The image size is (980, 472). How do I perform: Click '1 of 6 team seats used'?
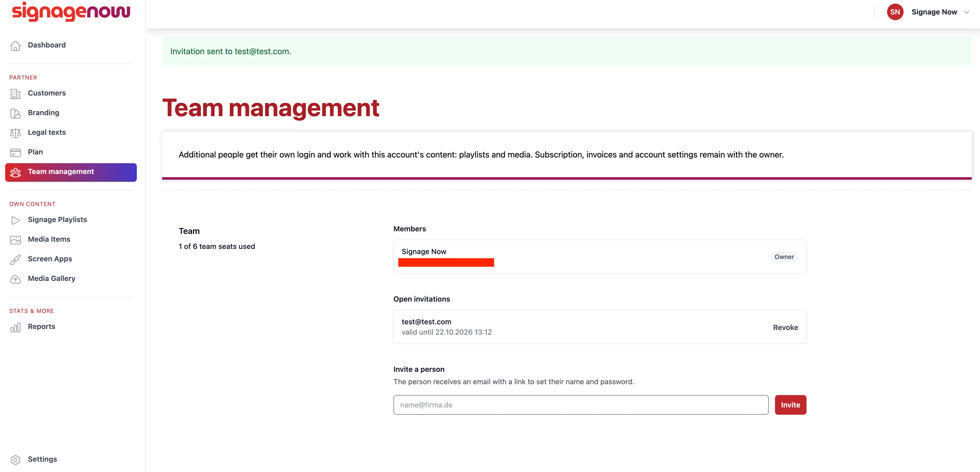[x=216, y=247]
